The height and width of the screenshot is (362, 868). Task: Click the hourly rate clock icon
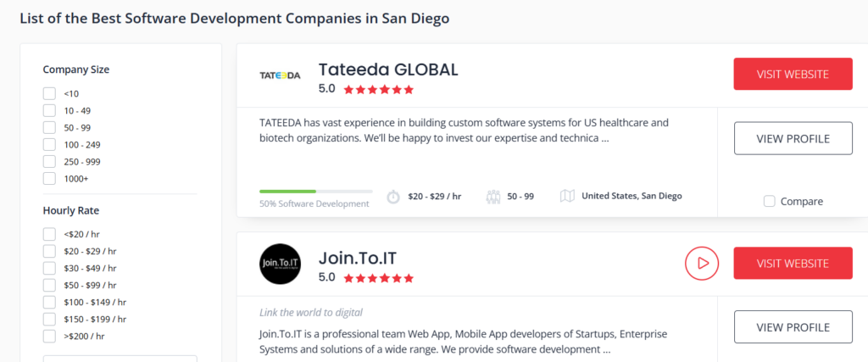[393, 197]
